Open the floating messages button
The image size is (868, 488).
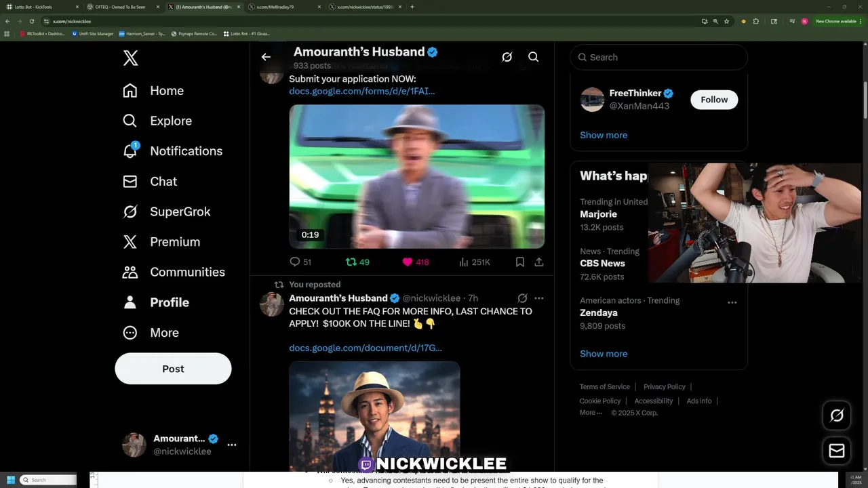[x=837, y=451]
